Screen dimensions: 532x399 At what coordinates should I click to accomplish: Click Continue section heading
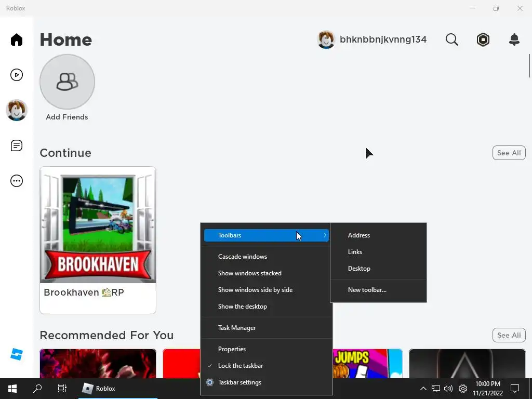(65, 153)
